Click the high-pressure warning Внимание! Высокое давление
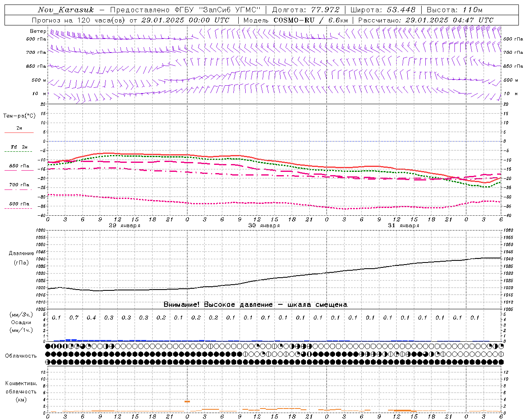 [218, 305]
